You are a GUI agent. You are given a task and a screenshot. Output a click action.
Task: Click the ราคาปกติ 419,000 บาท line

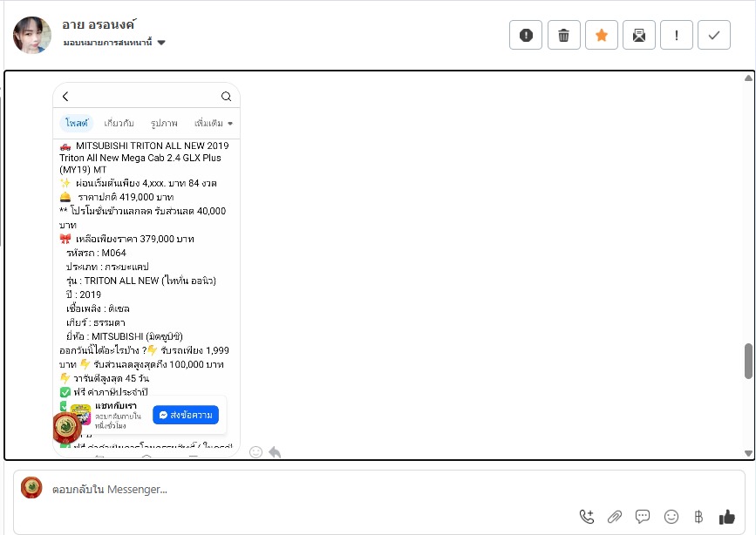125,197
